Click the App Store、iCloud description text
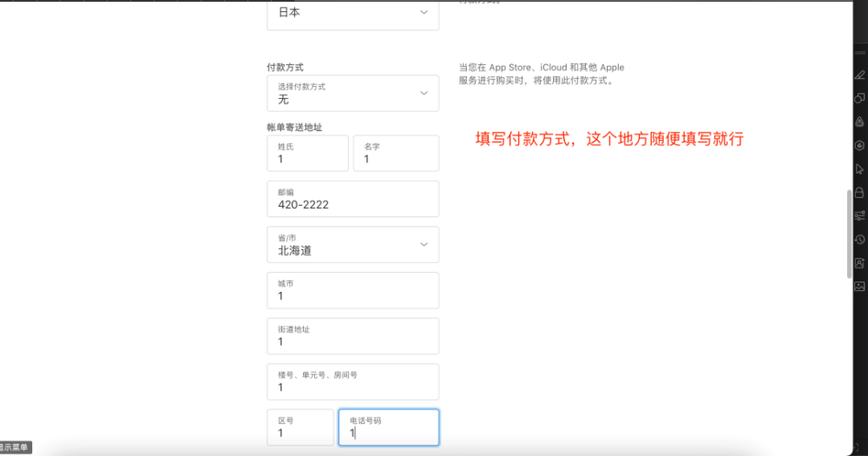868x456 pixels. coord(542,74)
